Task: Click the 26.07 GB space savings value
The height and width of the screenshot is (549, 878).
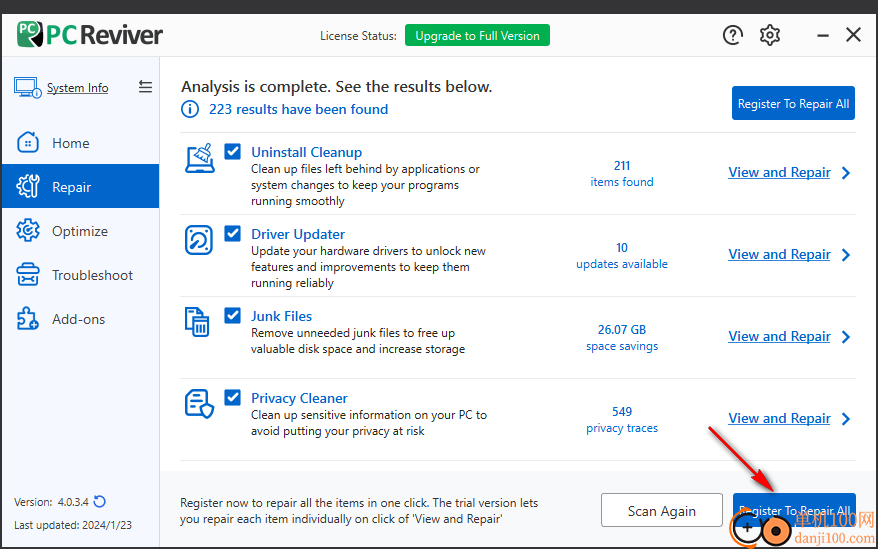Action: coord(622,338)
